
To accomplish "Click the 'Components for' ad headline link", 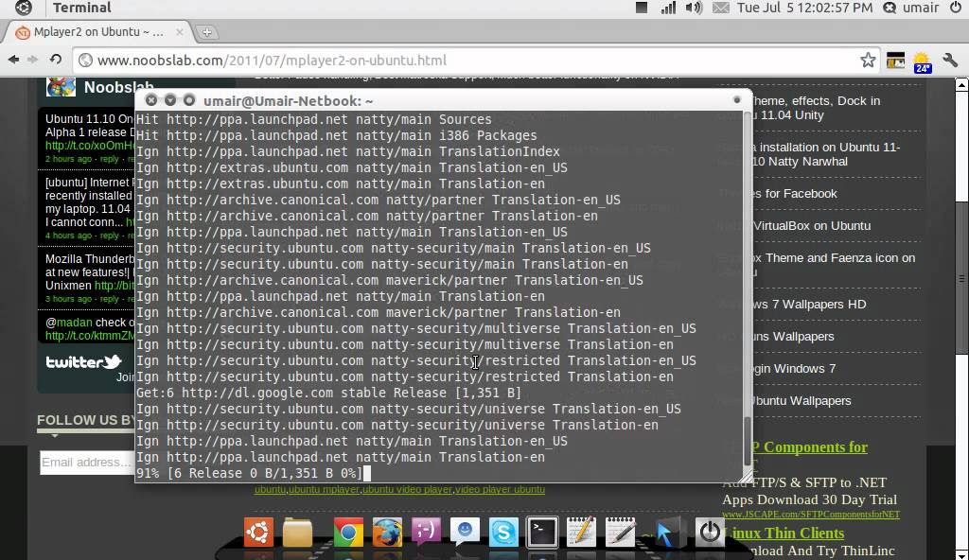I will 810,446.
